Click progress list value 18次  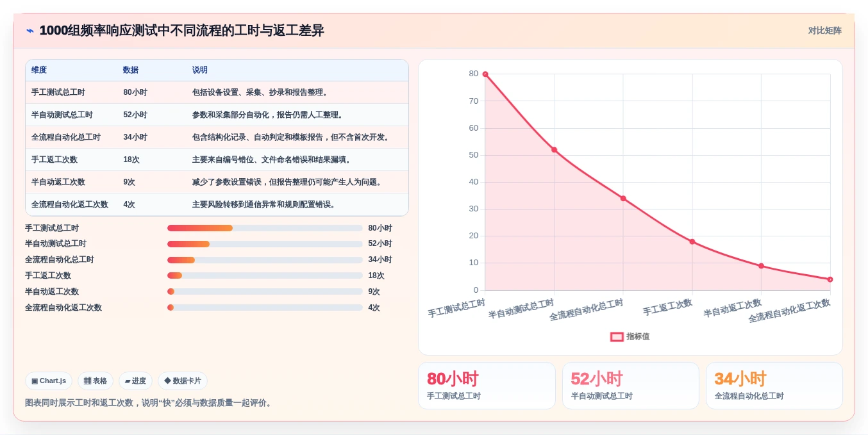click(376, 275)
